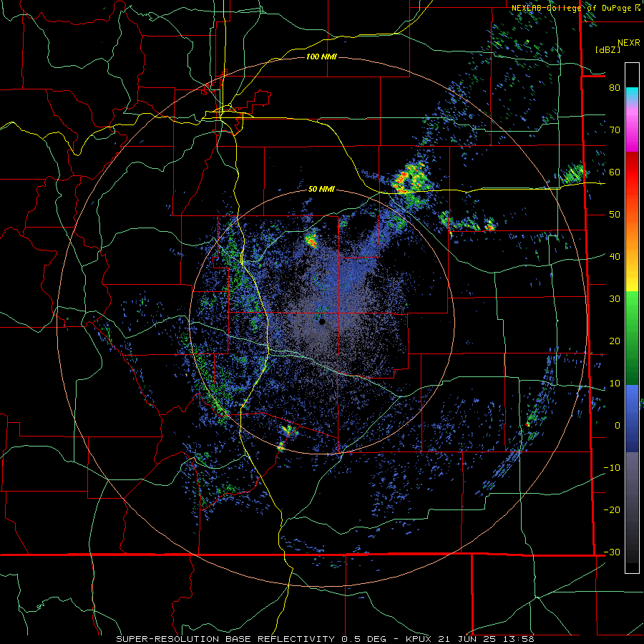The image size is (644, 644).
Task: Click the ring-shaped storm cell near 50 NMI label
Action: 411,180
